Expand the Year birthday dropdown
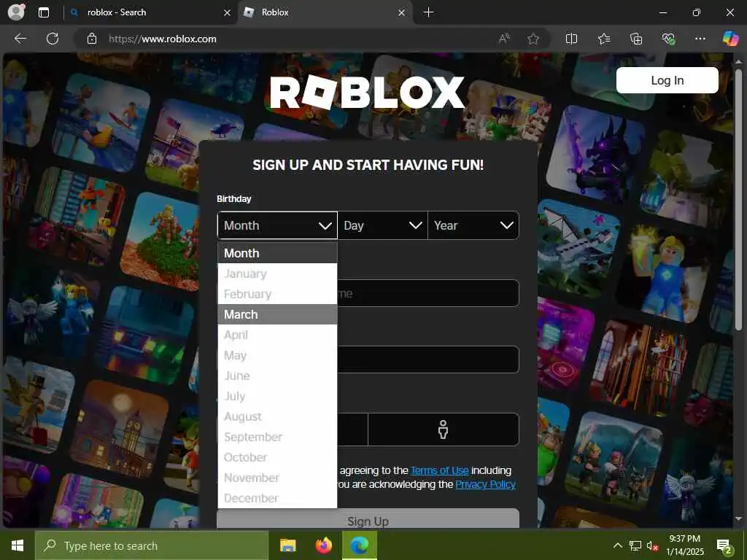747x560 pixels. (x=473, y=225)
